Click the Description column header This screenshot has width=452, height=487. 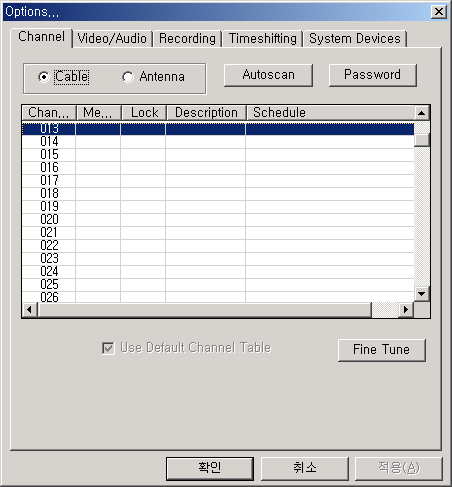tap(206, 113)
